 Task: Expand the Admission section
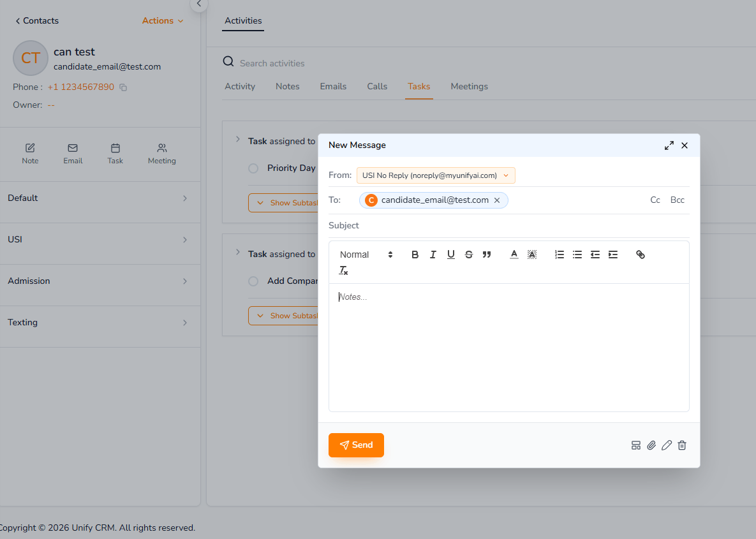[x=99, y=281]
